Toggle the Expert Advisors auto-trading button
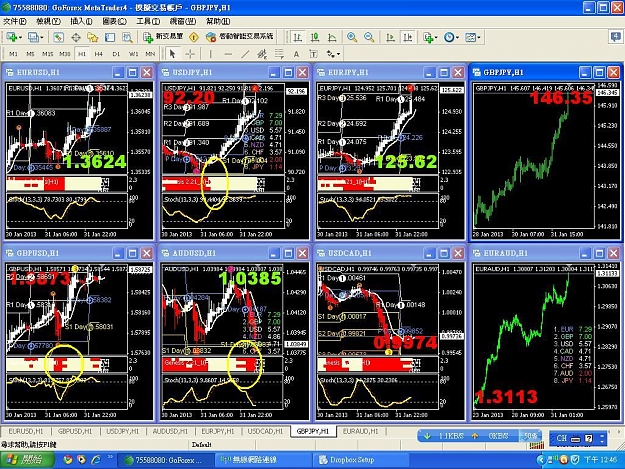The image size is (625, 469). point(240,37)
